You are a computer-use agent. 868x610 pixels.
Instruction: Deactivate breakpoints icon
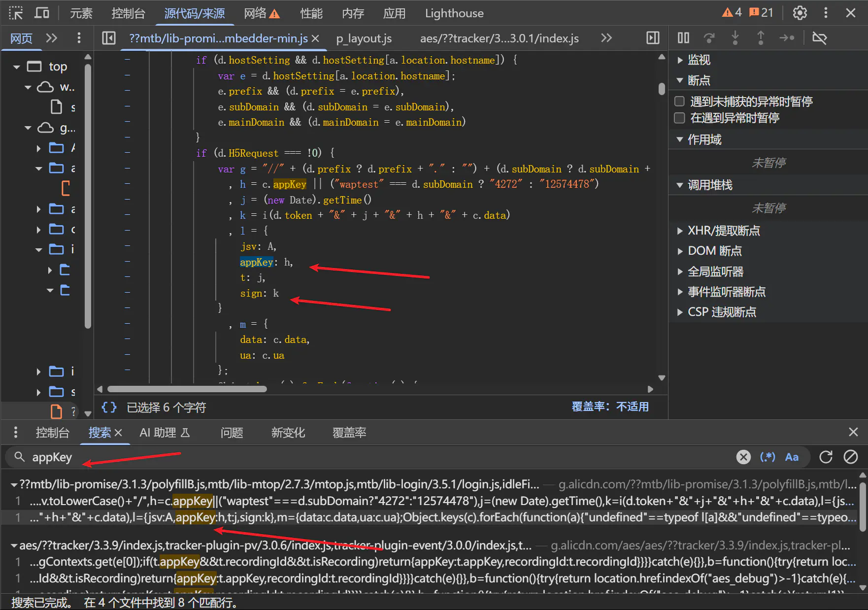click(x=819, y=38)
